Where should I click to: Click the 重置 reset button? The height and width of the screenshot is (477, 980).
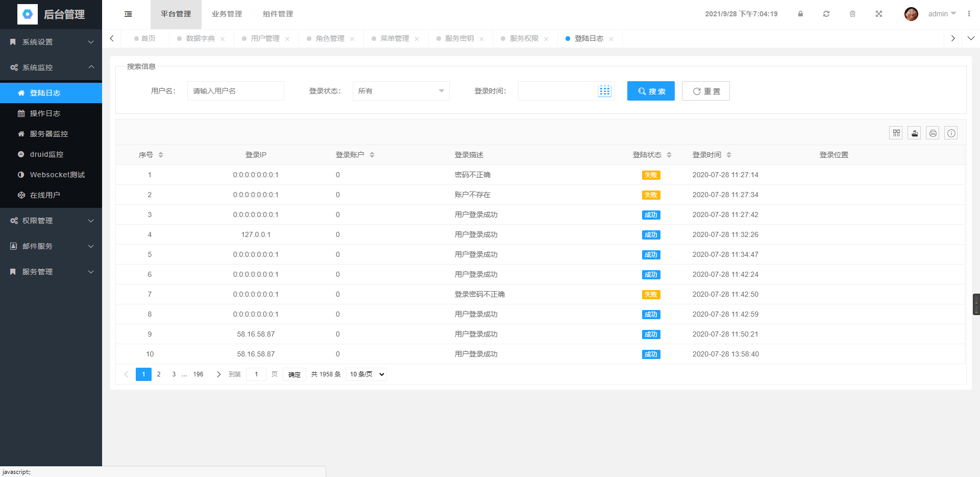click(706, 91)
